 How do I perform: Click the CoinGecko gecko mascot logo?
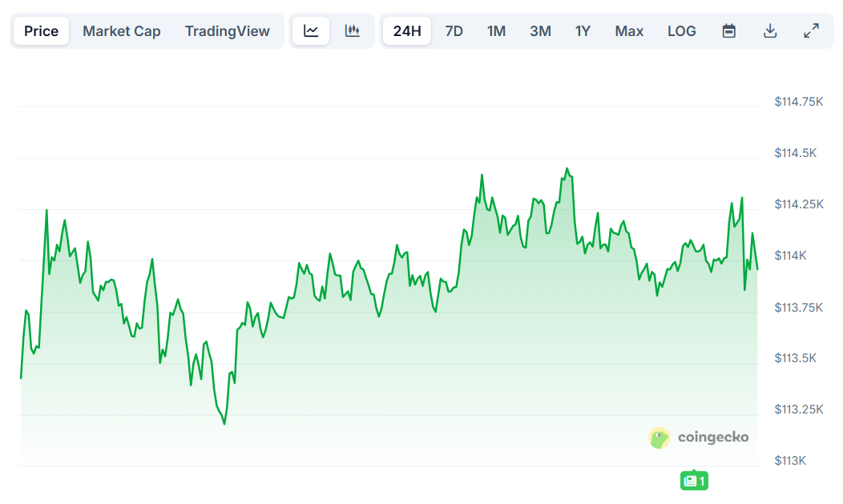[x=659, y=437]
